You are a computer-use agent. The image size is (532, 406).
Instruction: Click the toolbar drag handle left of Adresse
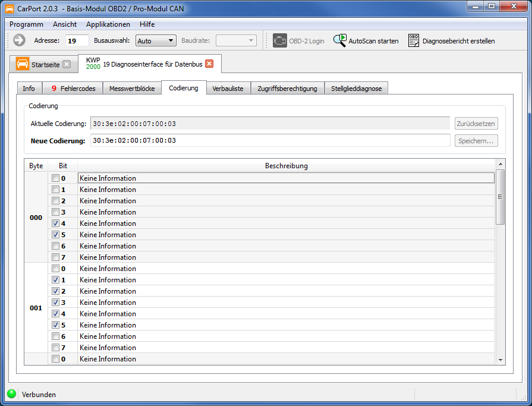[8, 40]
